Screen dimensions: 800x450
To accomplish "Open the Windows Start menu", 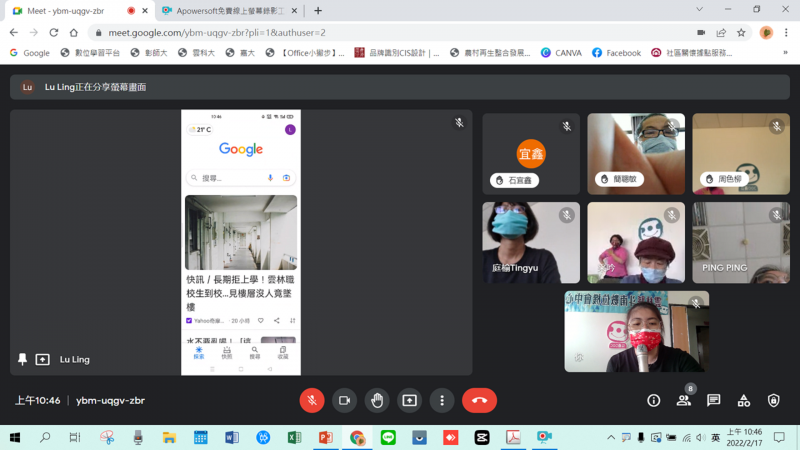I will point(15,437).
